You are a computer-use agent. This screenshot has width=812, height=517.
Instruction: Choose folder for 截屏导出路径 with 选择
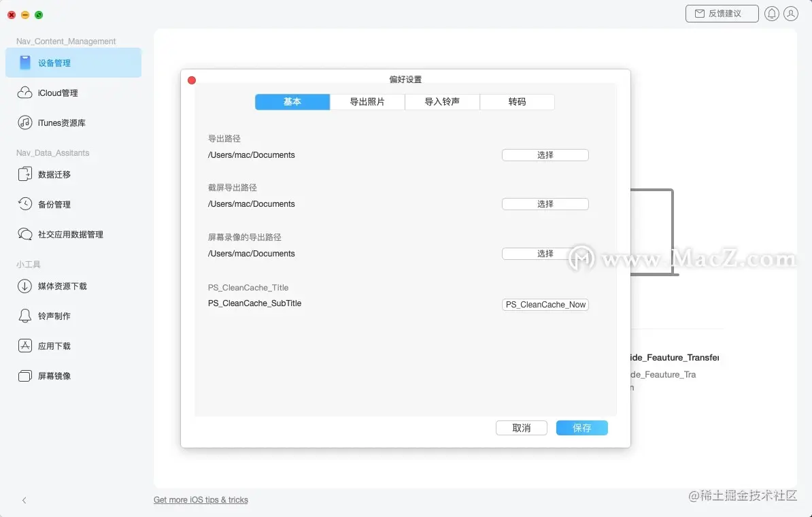click(x=545, y=204)
